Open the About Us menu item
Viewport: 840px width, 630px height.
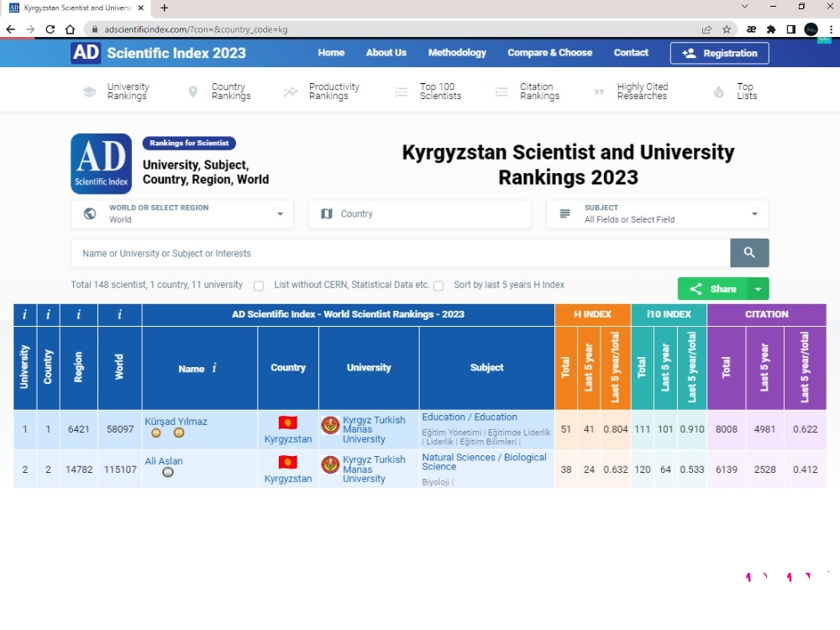386,52
